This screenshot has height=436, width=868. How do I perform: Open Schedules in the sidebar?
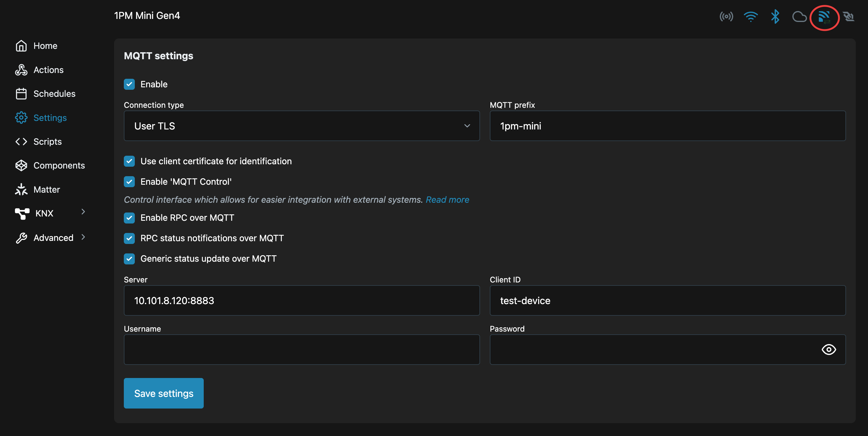click(54, 94)
